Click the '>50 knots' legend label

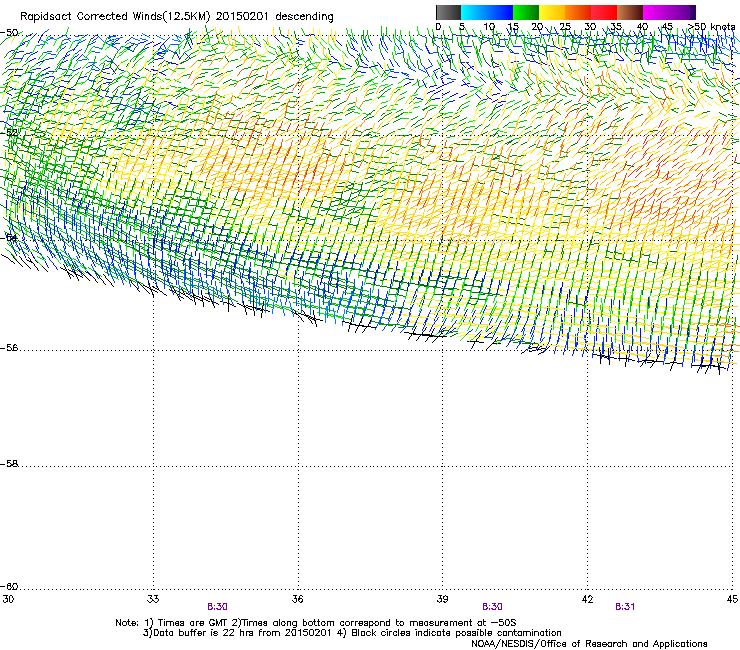pyautogui.click(x=711, y=27)
